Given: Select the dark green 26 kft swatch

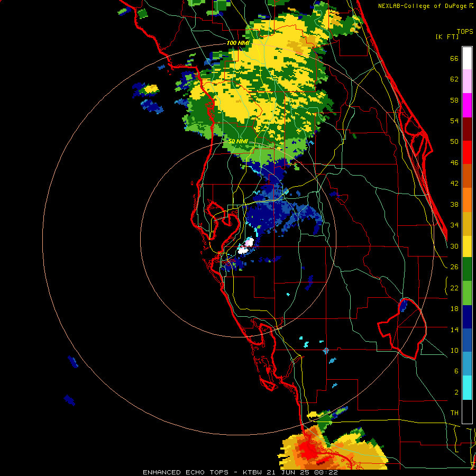Looking at the screenshot, I should pyautogui.click(x=467, y=269).
